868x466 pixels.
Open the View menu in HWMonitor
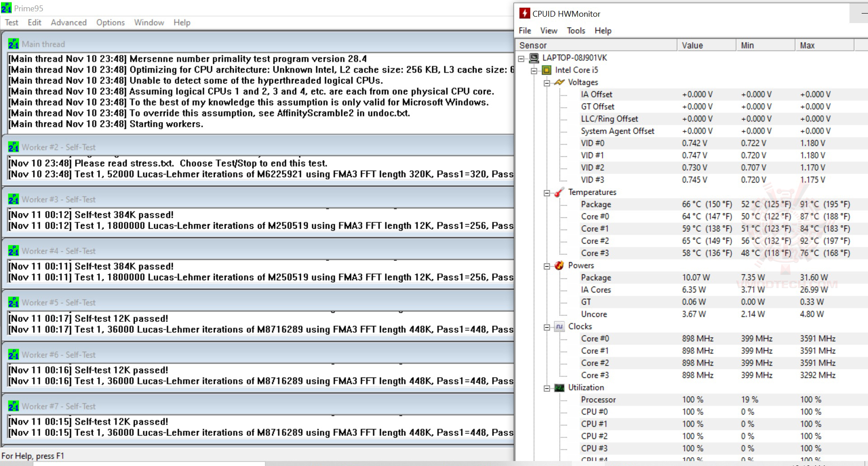click(x=549, y=31)
